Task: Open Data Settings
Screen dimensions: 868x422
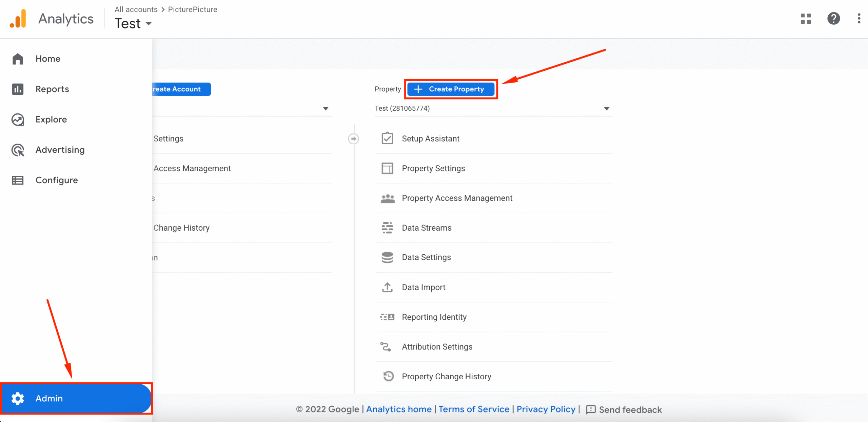Action: tap(427, 257)
